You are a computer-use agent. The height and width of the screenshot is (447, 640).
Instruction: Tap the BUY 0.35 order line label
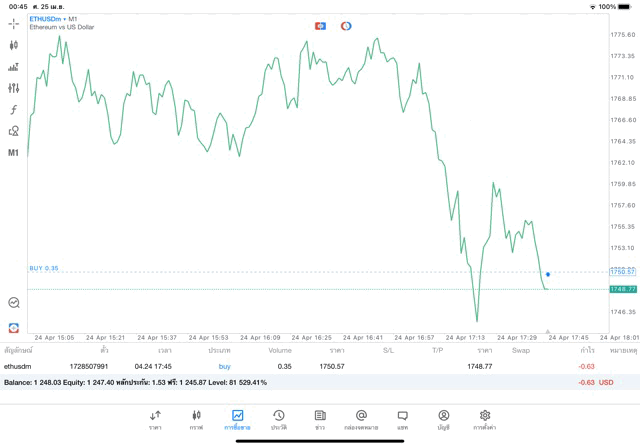point(44,268)
